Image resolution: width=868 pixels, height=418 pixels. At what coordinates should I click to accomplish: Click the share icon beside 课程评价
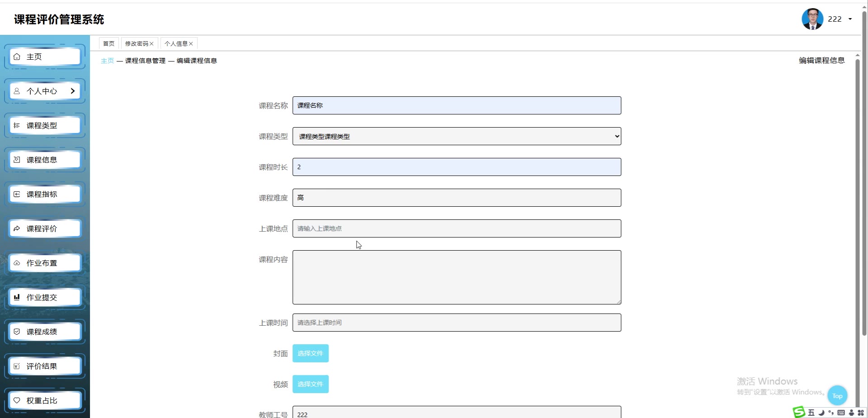(x=17, y=228)
